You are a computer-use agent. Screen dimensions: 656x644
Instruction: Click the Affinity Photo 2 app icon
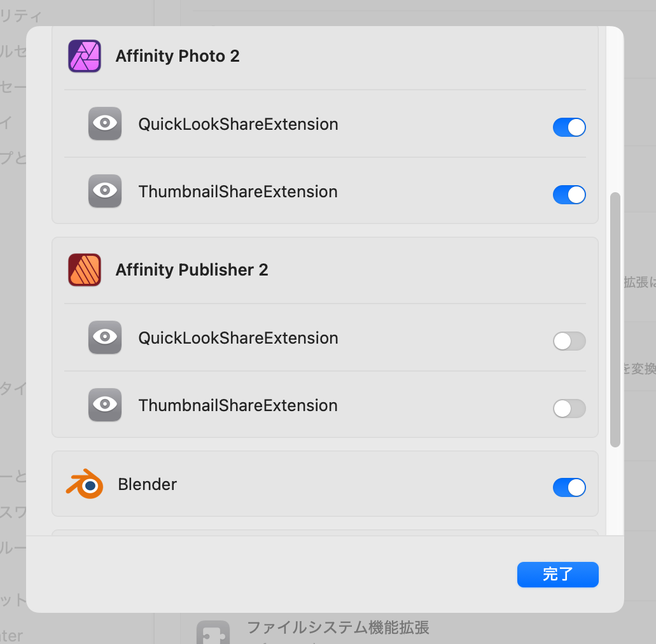click(85, 56)
